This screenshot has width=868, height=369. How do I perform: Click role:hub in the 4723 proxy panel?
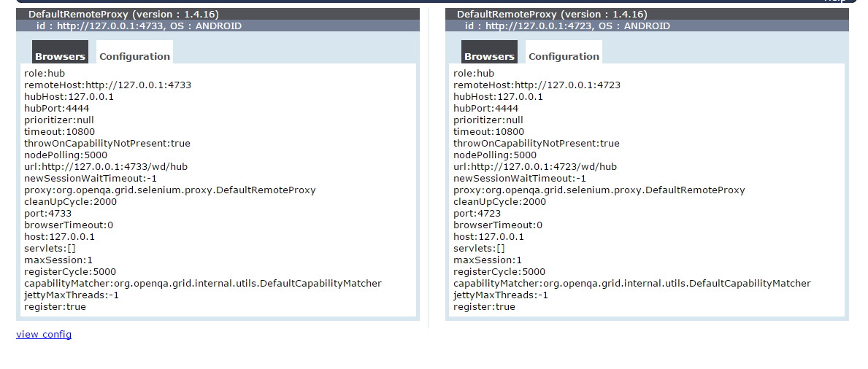pyautogui.click(x=473, y=73)
